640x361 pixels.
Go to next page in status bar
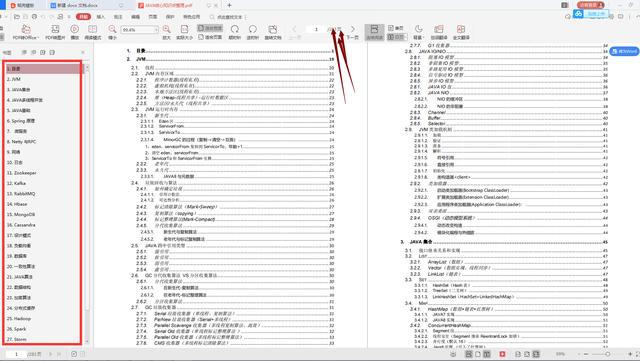coord(51,354)
